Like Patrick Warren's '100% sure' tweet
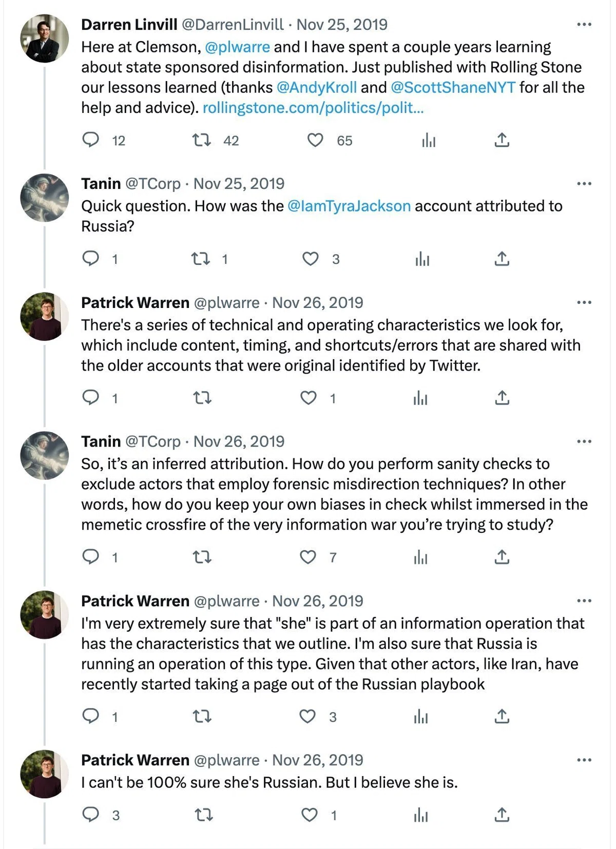616x849 pixels. (309, 815)
